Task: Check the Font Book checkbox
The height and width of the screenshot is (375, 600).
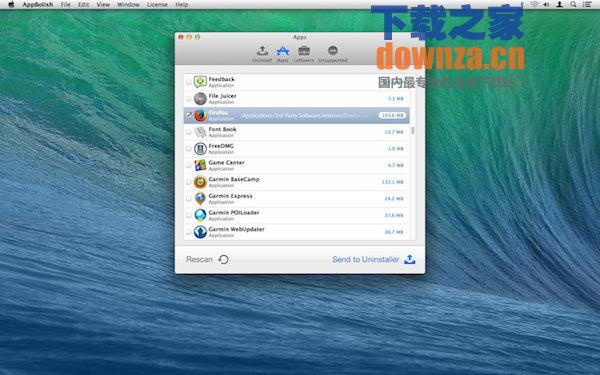Action: tap(189, 132)
